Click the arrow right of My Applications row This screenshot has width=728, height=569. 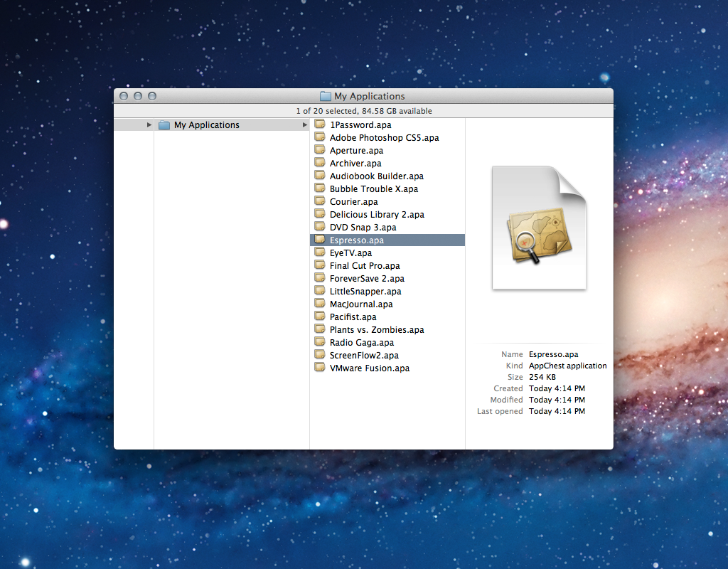(x=304, y=125)
